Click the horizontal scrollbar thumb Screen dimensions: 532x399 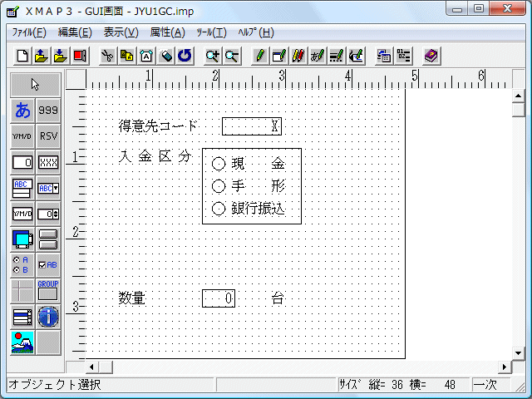106,367
